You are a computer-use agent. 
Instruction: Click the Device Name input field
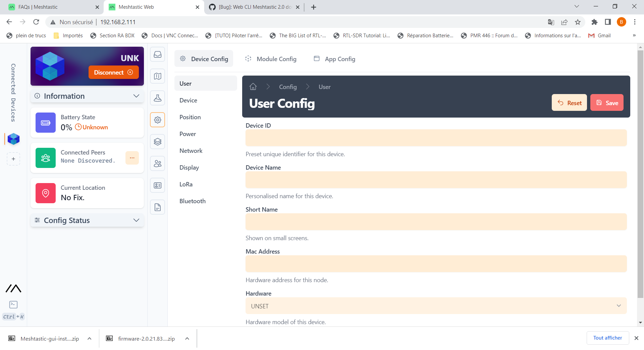tap(436, 180)
